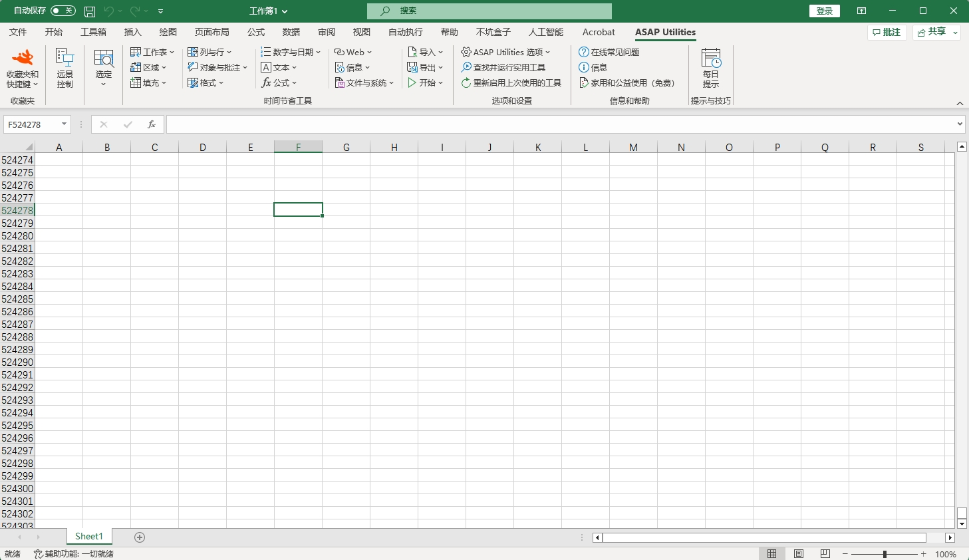Collapse the ribbon with the chevron

point(960,103)
